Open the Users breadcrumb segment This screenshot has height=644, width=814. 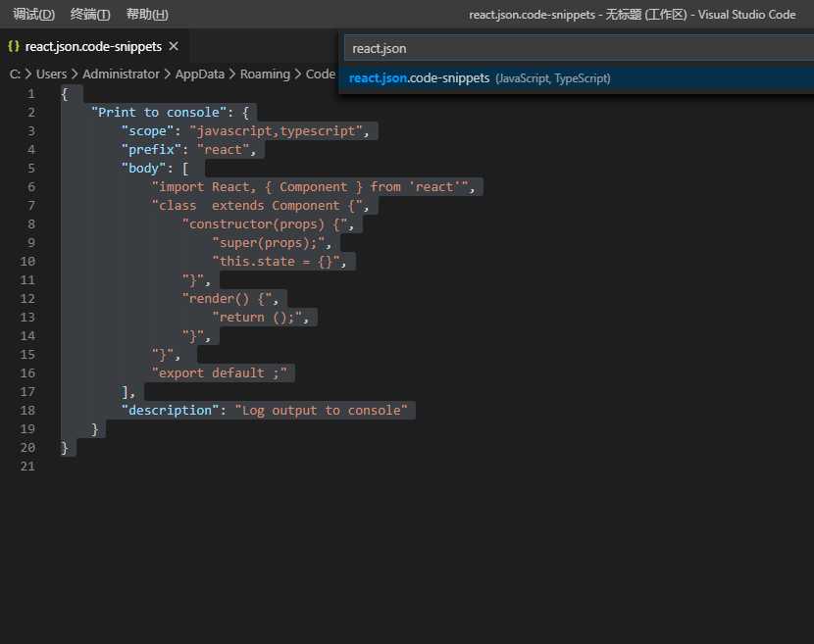pyautogui.click(x=51, y=74)
